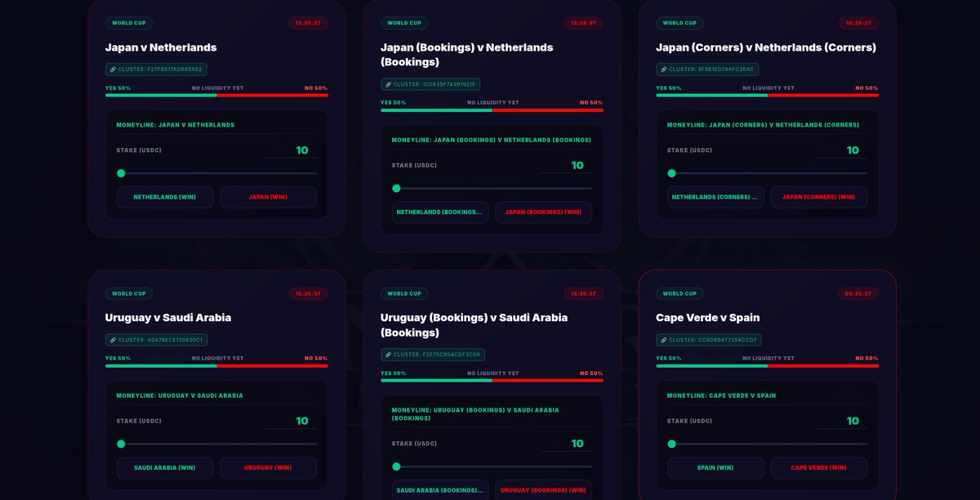
Task: Pick the Netherlands (Corners) win button
Action: click(x=715, y=197)
